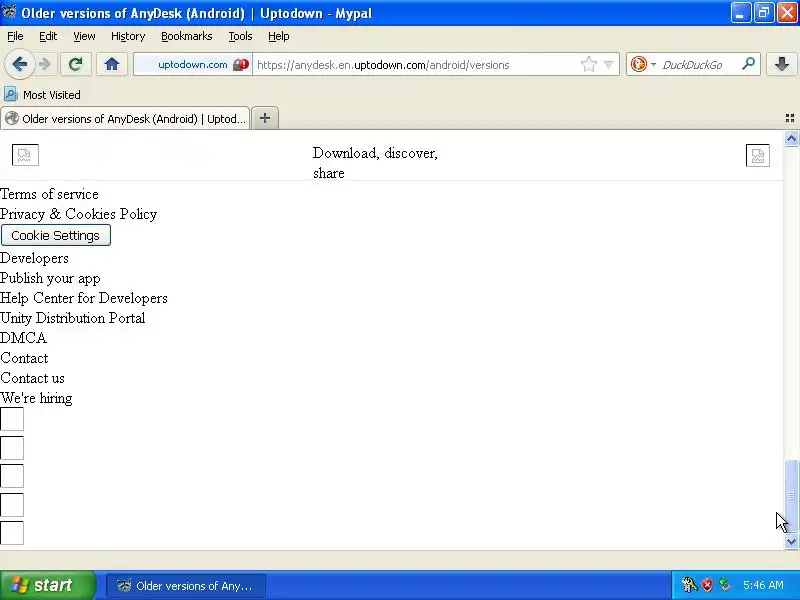
Task: Open the tab groups grid icon
Action: click(790, 118)
